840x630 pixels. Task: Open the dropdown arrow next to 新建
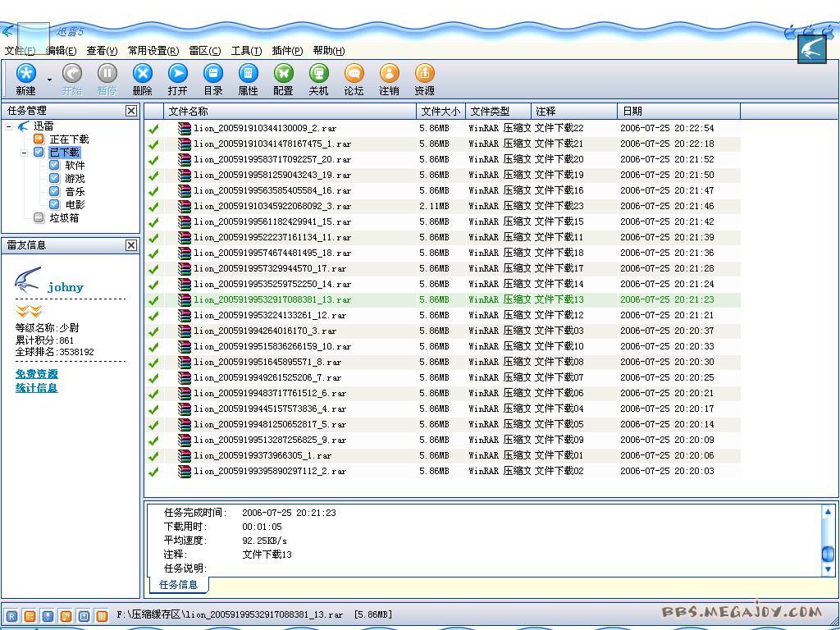(49, 80)
